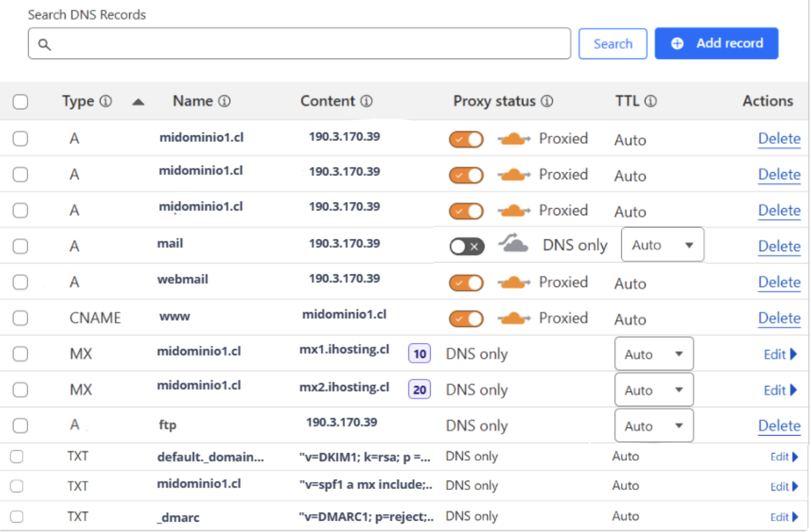811x532 pixels.
Task: Click the info icon beside Content header
Action: (x=366, y=101)
